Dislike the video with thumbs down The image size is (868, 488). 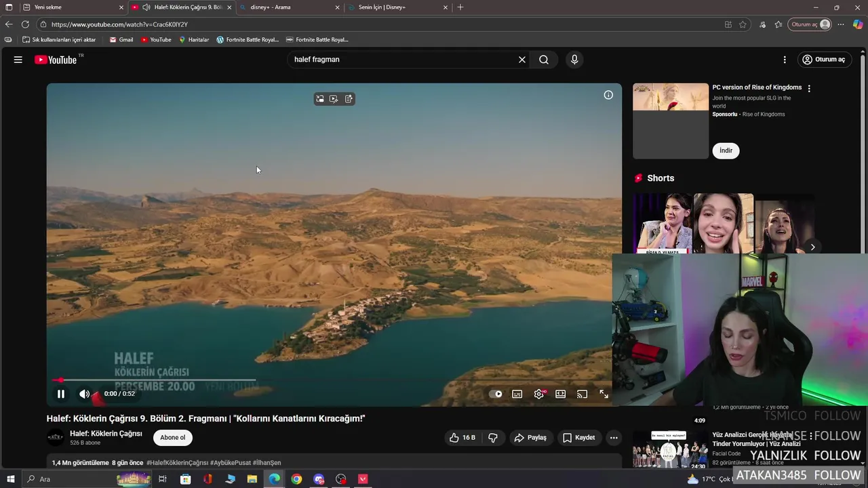pyautogui.click(x=493, y=438)
